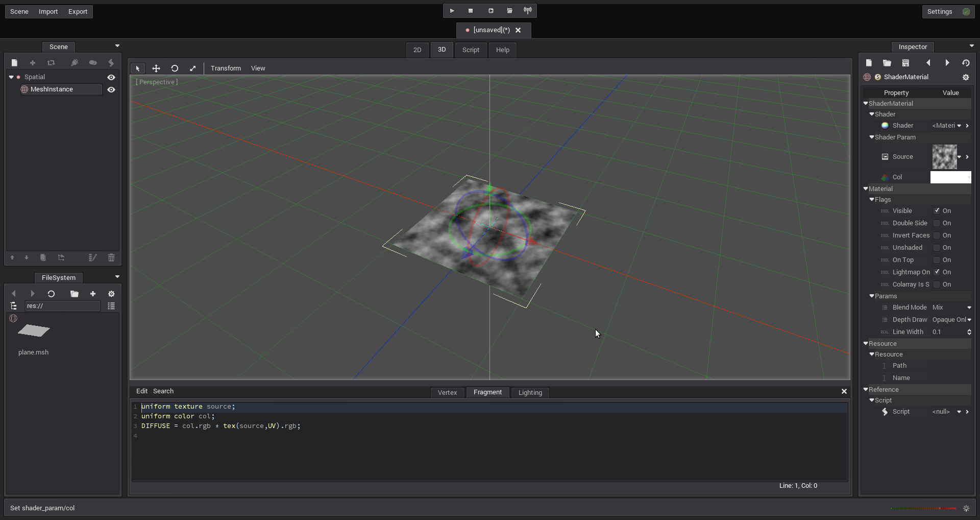Click the Inspector history forward arrow
The height and width of the screenshot is (520, 980).
947,63
